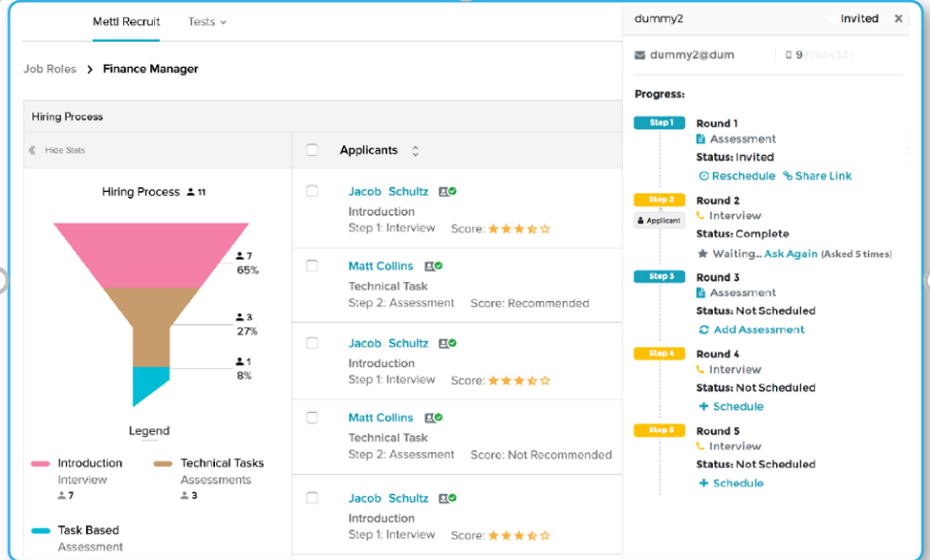
Task: Select the checkbox beside Jacob Schultz
Action: 313,191
